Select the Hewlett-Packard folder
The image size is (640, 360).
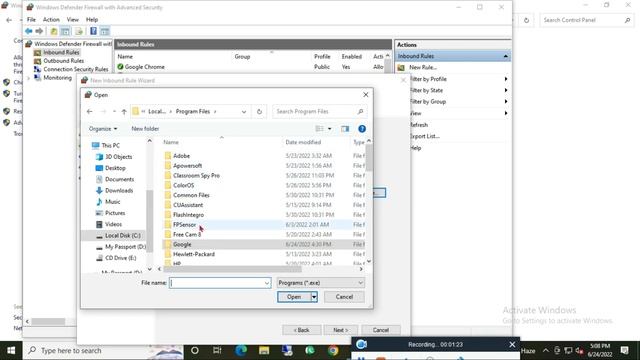tap(193, 254)
